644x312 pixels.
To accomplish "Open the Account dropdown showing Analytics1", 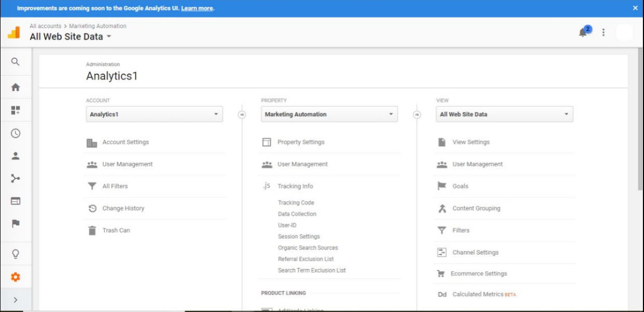I will pos(154,114).
